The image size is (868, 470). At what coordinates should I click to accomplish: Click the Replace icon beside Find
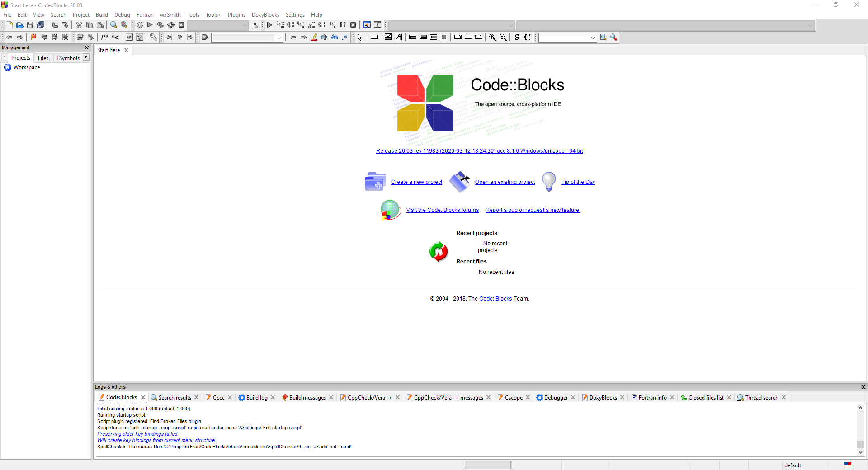124,25
